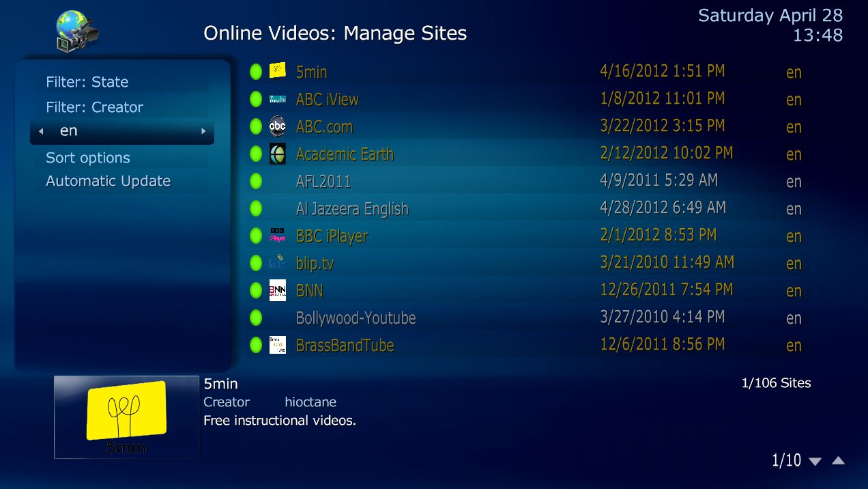Go to next page with down arrow
Image resolution: width=868 pixels, height=489 pixels.
click(815, 461)
